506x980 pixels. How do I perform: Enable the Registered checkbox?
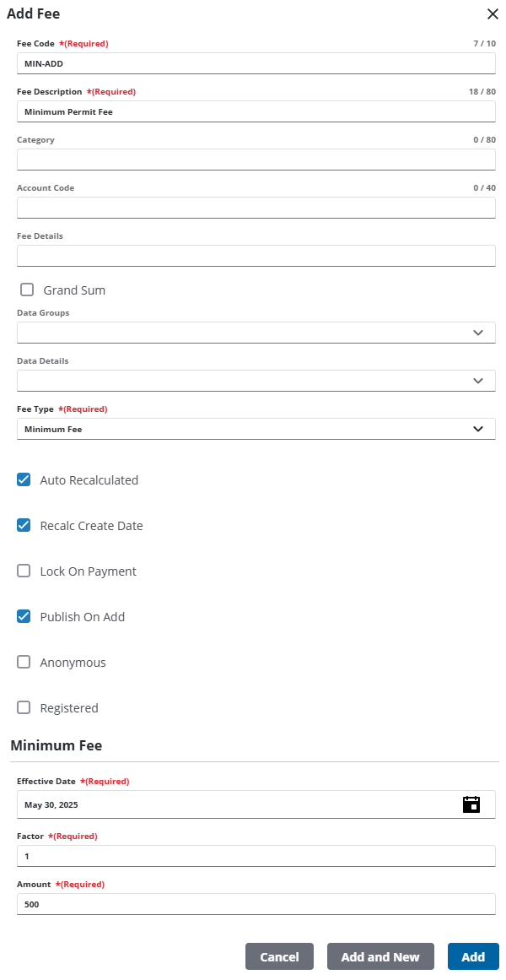[24, 707]
